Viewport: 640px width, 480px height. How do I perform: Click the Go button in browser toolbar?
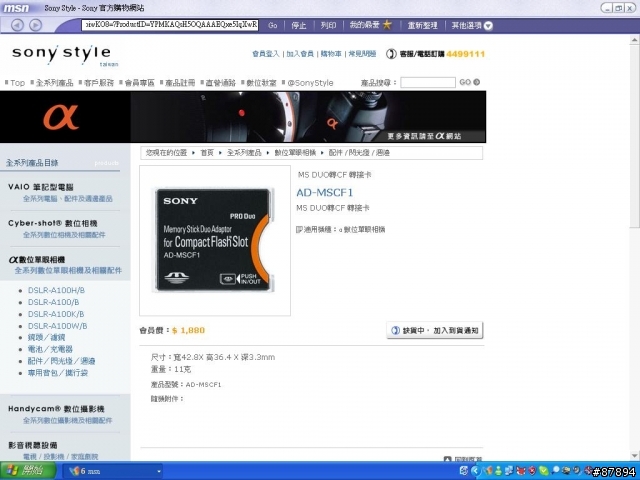coord(273,25)
